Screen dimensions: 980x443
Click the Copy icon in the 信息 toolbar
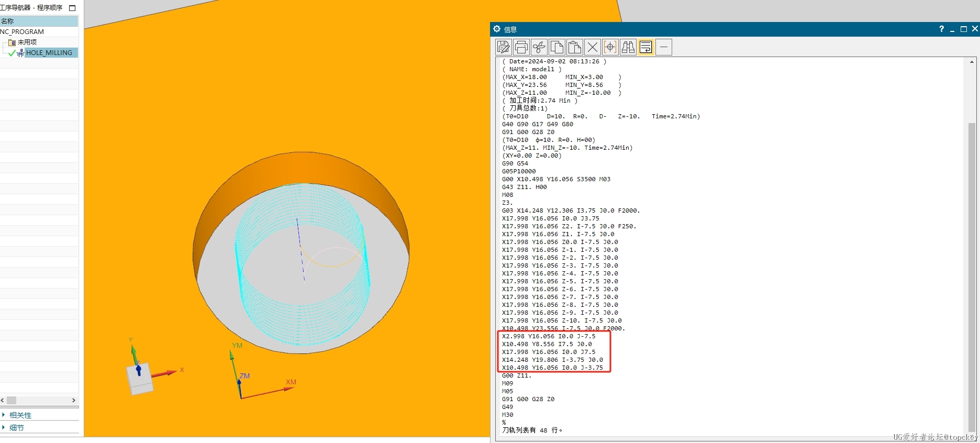pos(556,47)
